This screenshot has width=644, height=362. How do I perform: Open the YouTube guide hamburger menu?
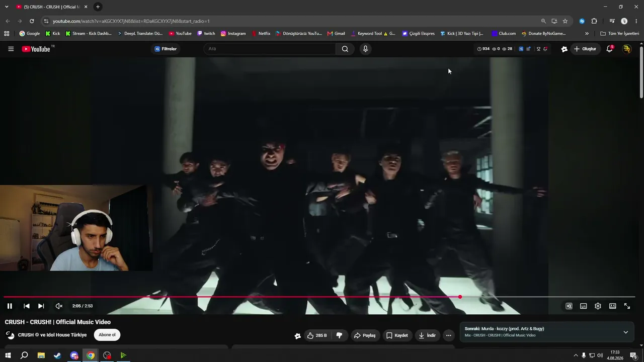click(x=11, y=49)
